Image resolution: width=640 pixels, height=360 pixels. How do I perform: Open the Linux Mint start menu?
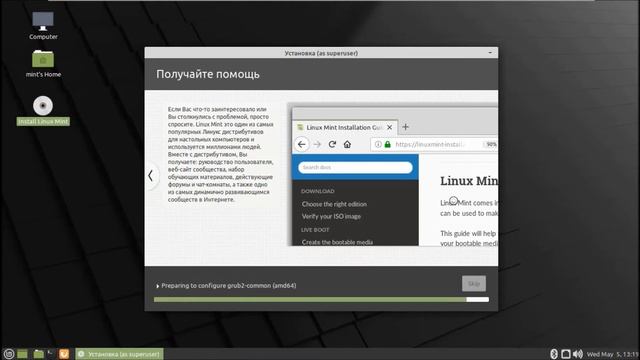pyautogui.click(x=9, y=354)
